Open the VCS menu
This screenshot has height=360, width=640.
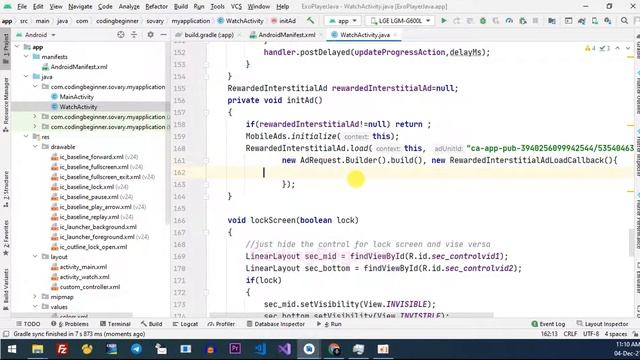[236, 7]
